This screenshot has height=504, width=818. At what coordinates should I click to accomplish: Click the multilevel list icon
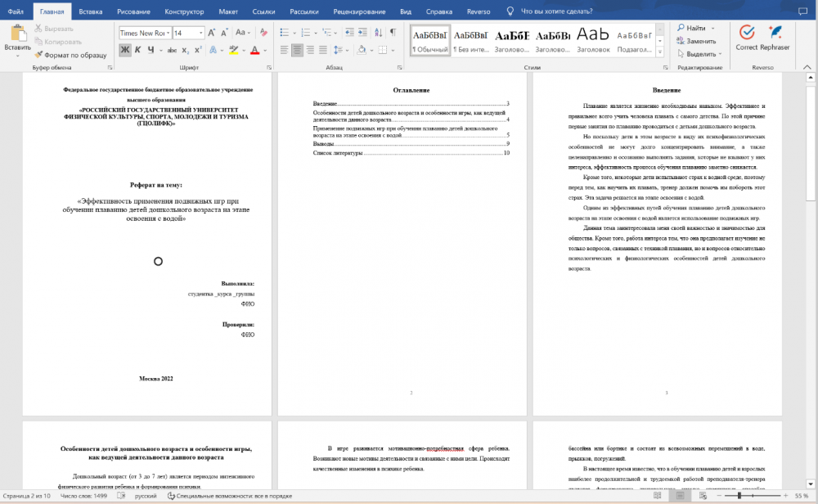[x=327, y=33]
